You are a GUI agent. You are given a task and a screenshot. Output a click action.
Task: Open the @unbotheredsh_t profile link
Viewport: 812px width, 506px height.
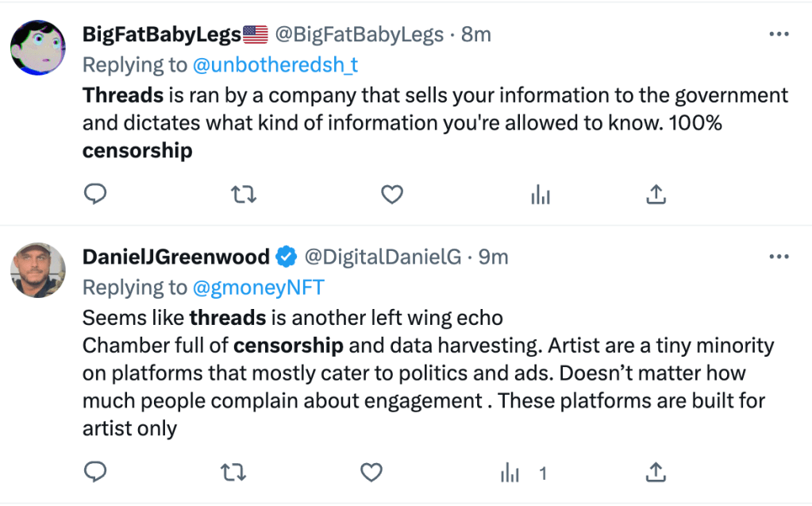click(275, 64)
